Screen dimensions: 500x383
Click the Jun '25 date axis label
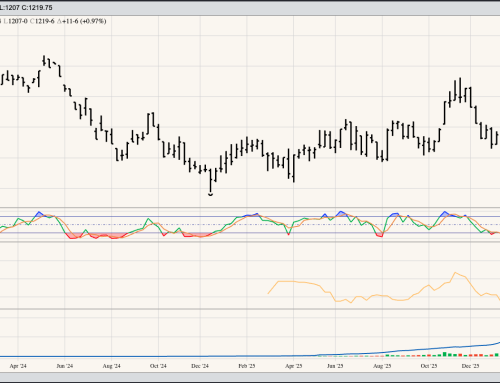pyautogui.click(x=335, y=366)
